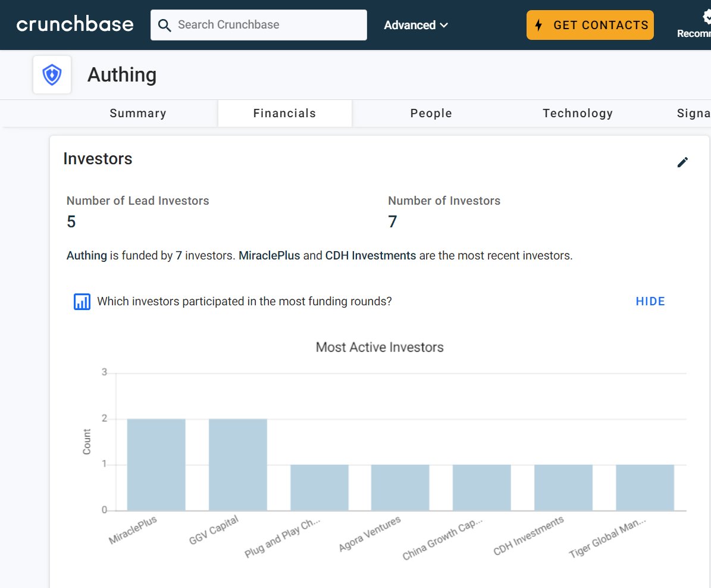The image size is (711, 588).
Task: Open the Advanced dropdown menu
Action: tap(416, 25)
